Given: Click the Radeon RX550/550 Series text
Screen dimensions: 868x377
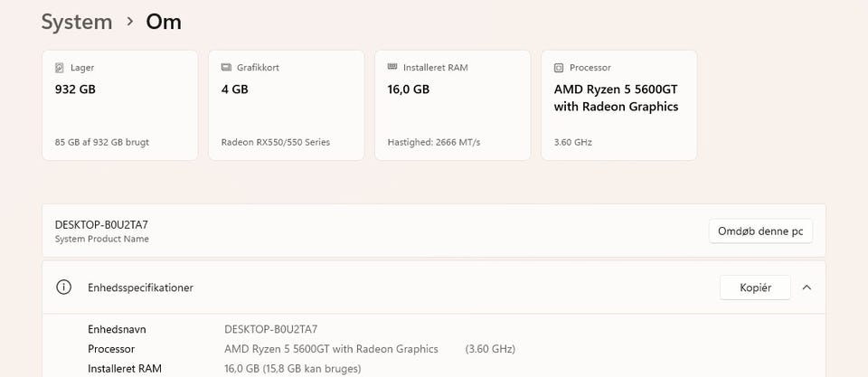Looking at the screenshot, I should tap(276, 142).
